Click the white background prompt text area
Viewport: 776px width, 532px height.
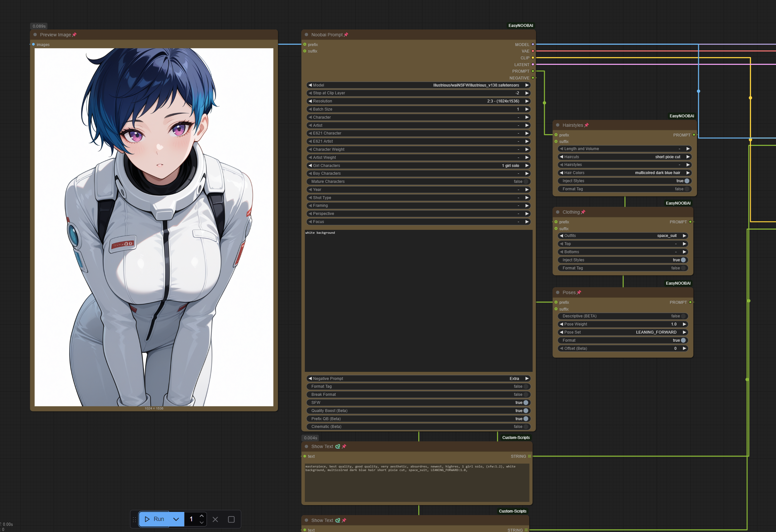coord(418,301)
